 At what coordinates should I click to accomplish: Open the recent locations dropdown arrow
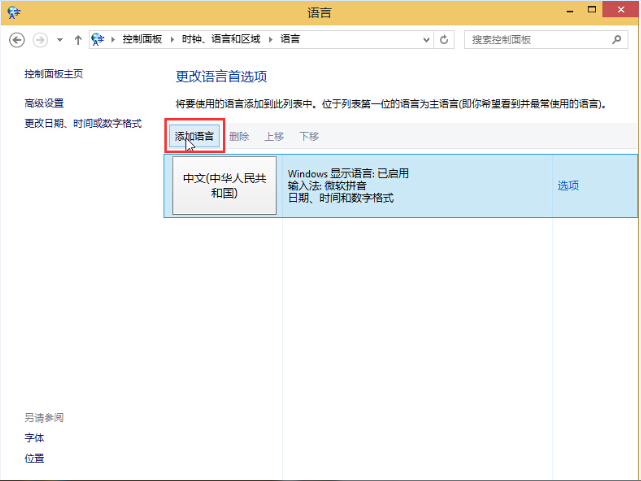60,39
